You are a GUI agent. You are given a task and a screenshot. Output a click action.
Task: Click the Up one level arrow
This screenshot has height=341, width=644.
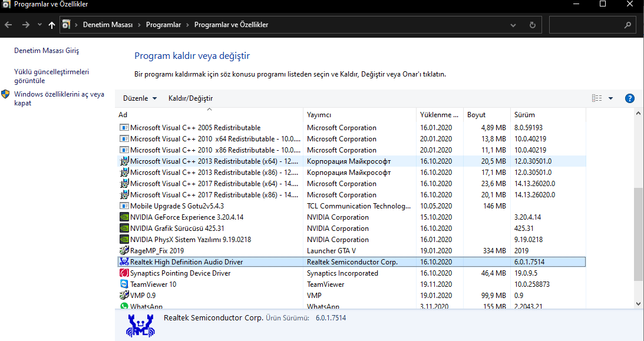click(x=52, y=25)
